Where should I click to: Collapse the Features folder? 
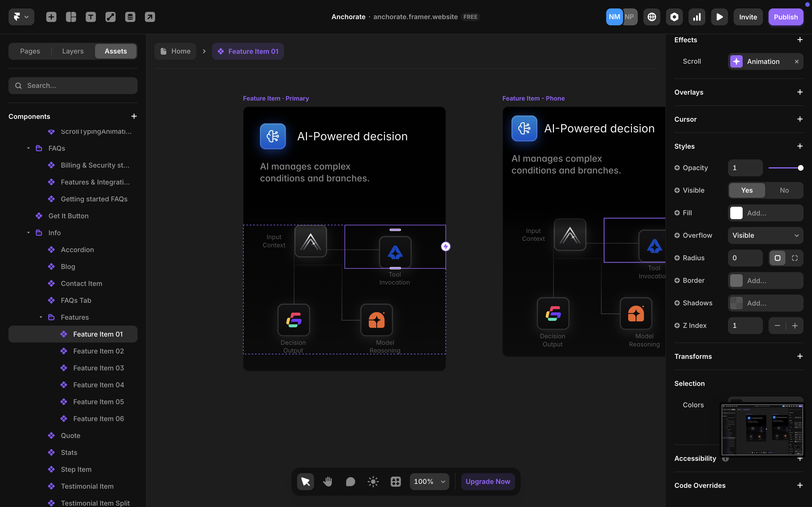[41, 317]
